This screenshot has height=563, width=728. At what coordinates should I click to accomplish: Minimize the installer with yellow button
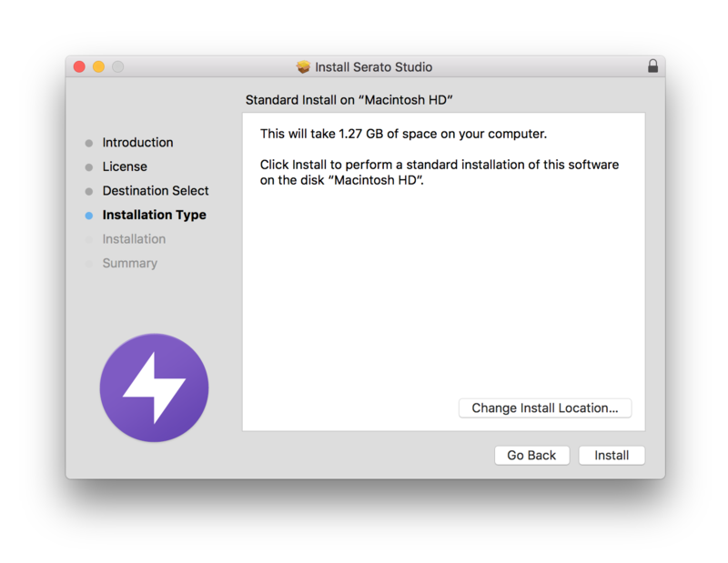coord(98,66)
